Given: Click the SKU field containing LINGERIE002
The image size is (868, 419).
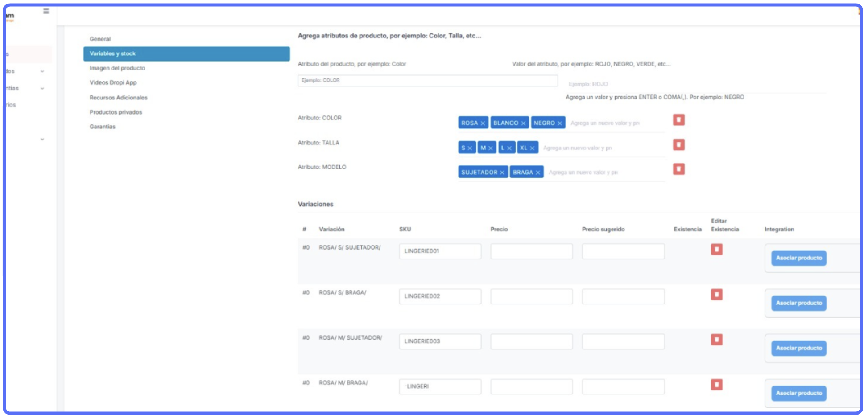Looking at the screenshot, I should coord(440,296).
